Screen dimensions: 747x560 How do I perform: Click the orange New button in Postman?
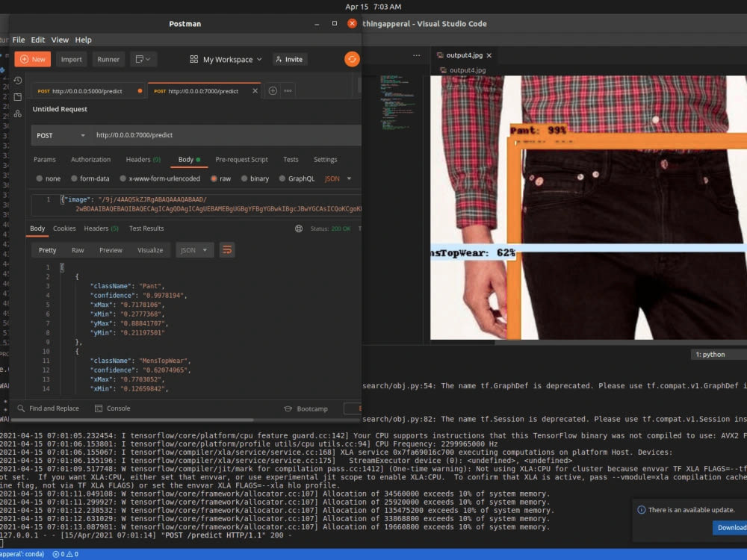[x=32, y=60]
